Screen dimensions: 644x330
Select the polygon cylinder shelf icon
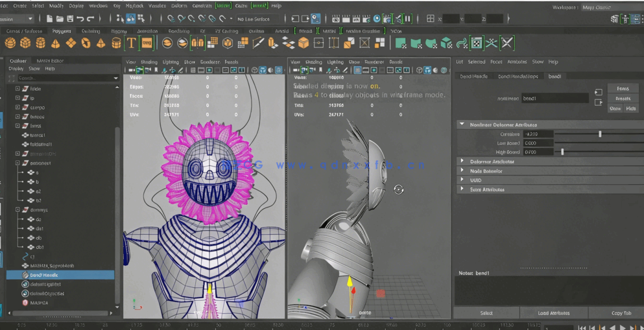[40, 43]
